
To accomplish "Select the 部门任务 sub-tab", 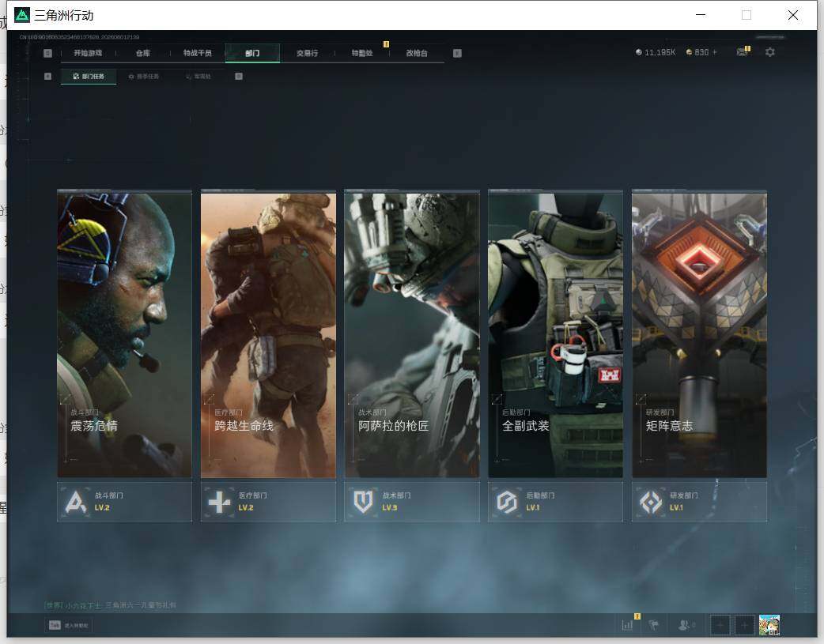I will [89, 76].
